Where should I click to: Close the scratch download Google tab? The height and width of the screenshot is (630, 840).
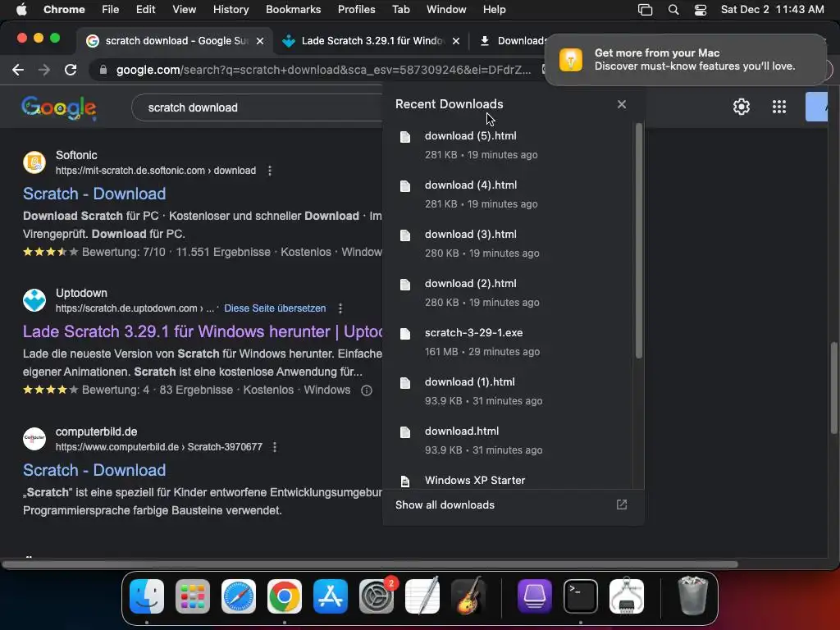pos(260,41)
